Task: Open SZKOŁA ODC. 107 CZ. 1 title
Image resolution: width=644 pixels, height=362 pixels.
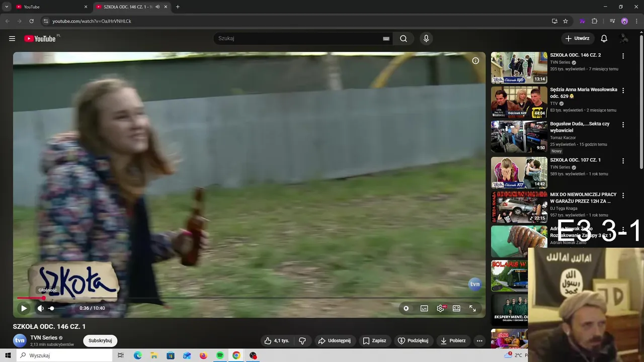Action: (575, 160)
